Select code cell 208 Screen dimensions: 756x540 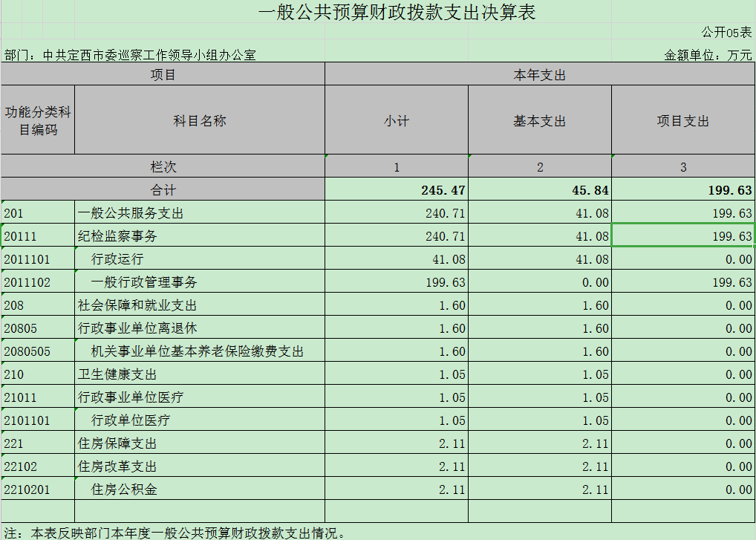(38, 305)
